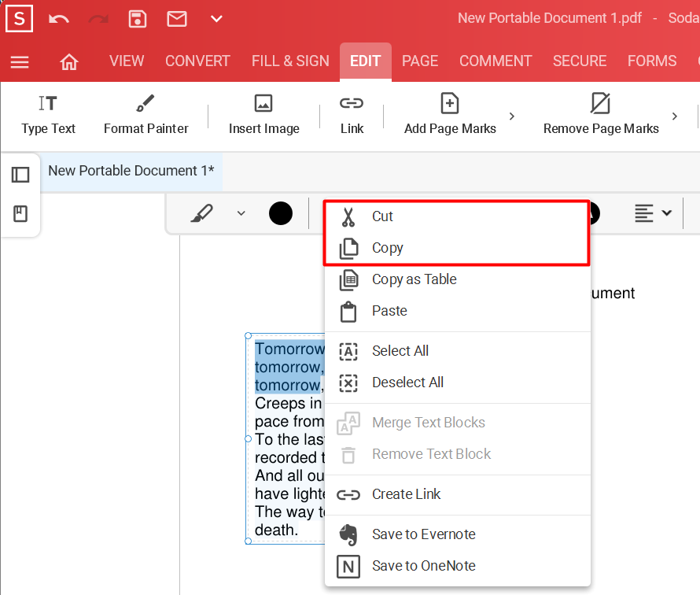
Task: Switch to the VIEW tab
Action: tap(127, 61)
